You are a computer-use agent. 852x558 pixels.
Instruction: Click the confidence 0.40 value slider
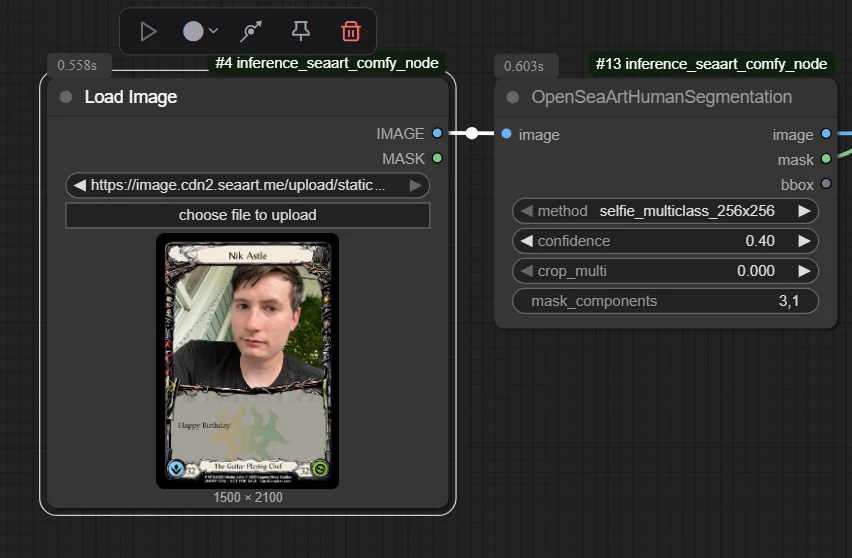click(665, 241)
